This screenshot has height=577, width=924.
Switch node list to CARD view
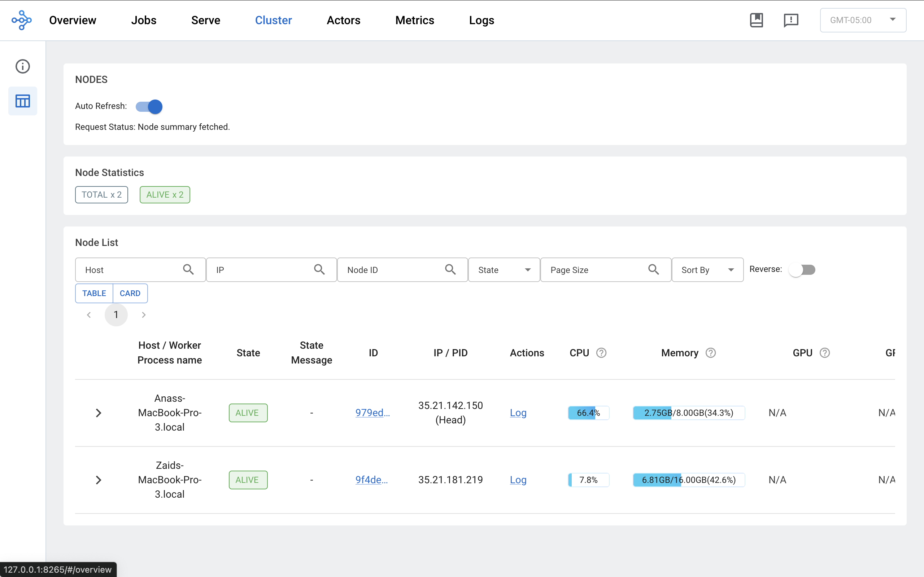[x=130, y=294]
